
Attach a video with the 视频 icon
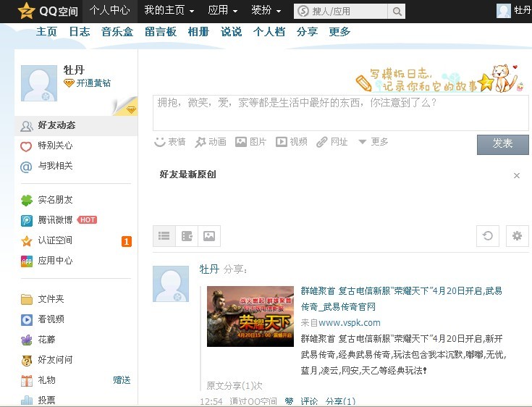pyautogui.click(x=282, y=142)
